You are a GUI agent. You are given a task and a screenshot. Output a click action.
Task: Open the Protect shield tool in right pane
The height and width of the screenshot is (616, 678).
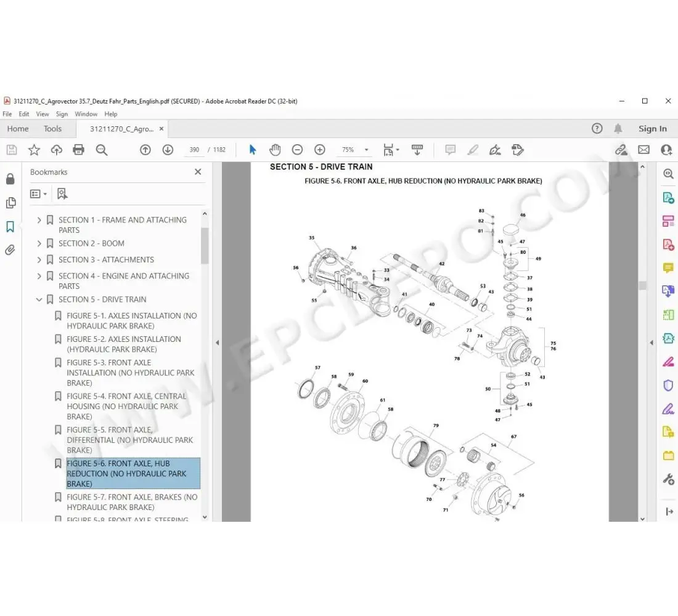pyautogui.click(x=669, y=385)
